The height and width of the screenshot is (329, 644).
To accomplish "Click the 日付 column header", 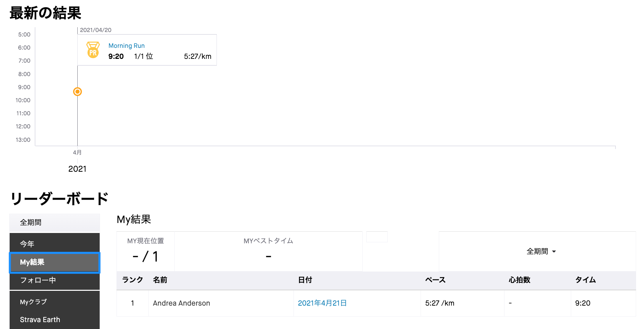I will pos(305,280).
